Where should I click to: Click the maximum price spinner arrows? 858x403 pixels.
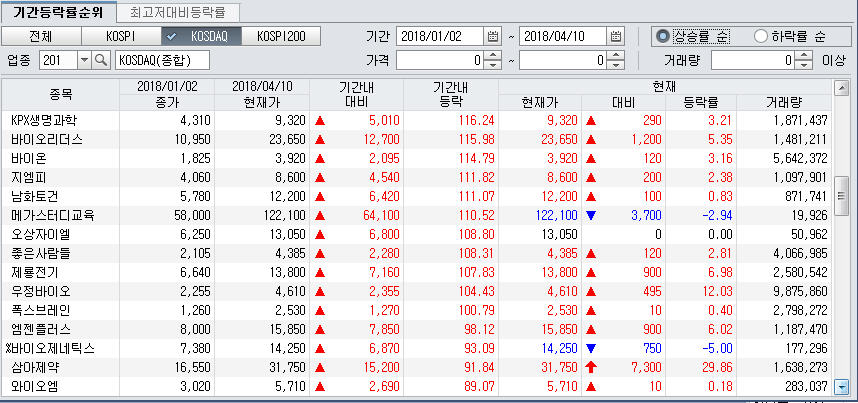tap(616, 60)
